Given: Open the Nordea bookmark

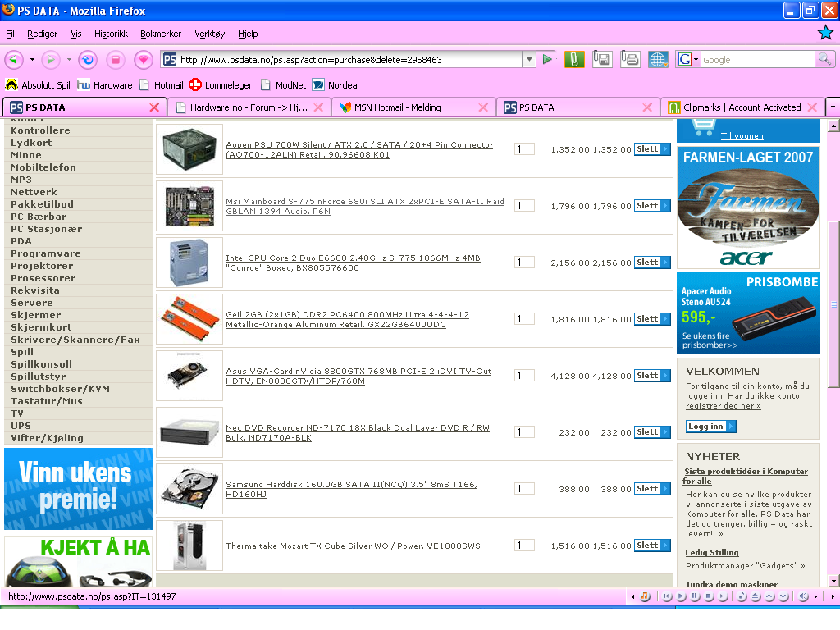Looking at the screenshot, I should pyautogui.click(x=335, y=85).
